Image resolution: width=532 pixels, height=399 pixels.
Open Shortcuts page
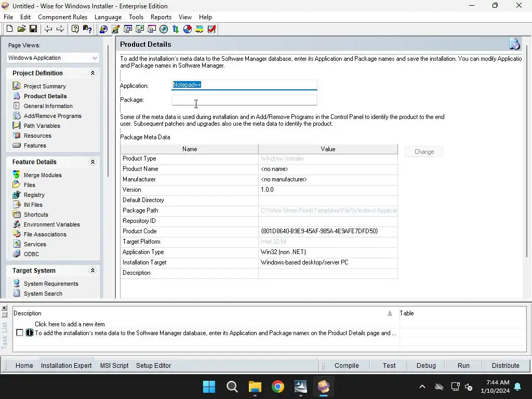36,215
